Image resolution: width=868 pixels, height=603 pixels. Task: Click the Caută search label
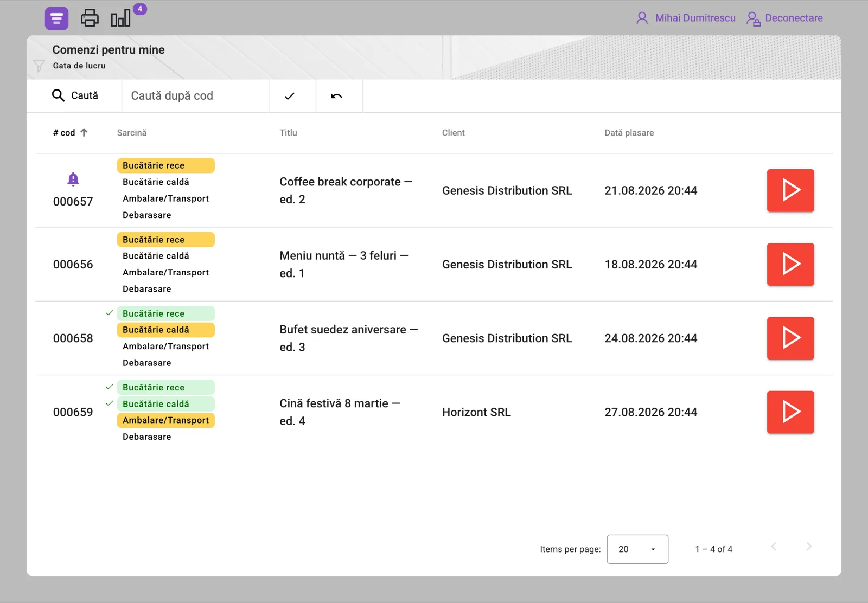tap(85, 95)
